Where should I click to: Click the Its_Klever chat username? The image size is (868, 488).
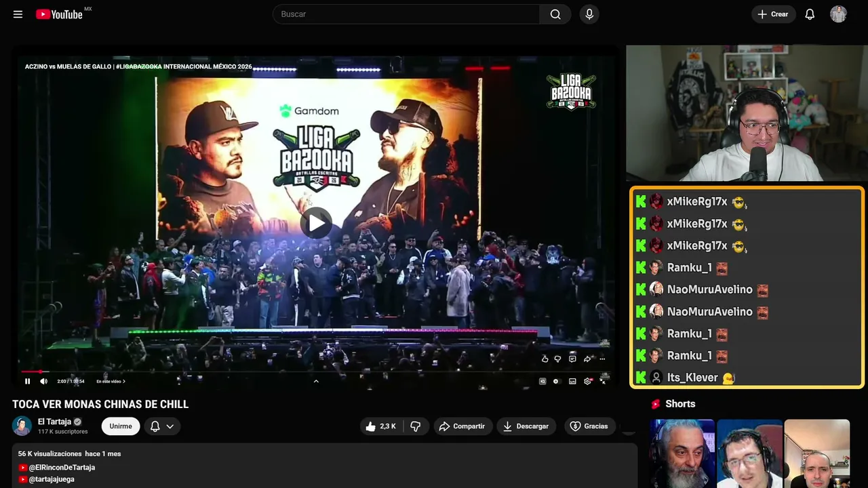click(x=692, y=378)
